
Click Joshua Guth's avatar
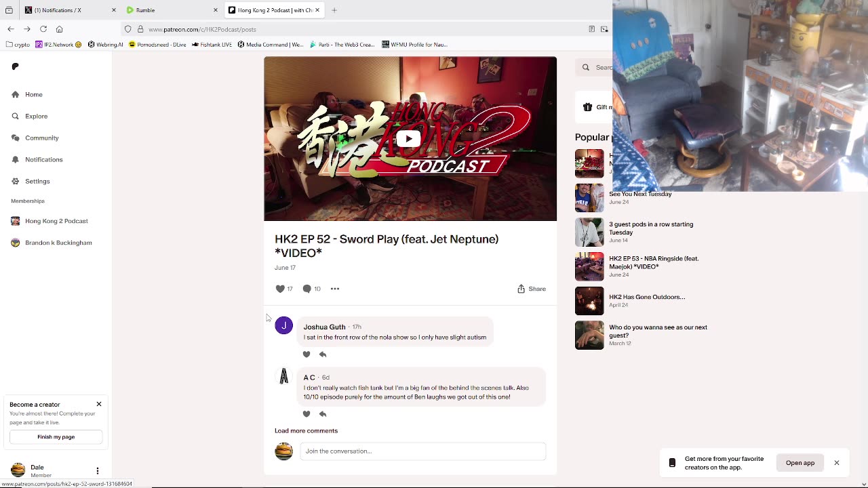pos(283,325)
